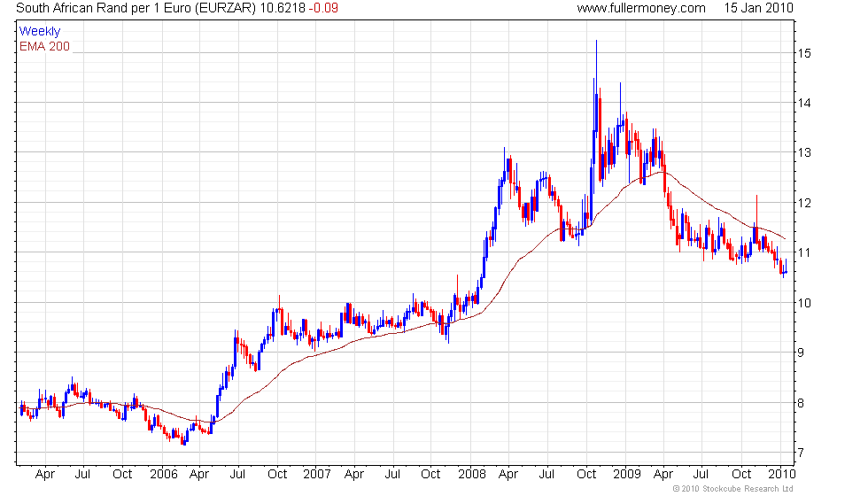Click the 'South African Rand per 1 Euro (EURZAR)' title

pos(136,8)
